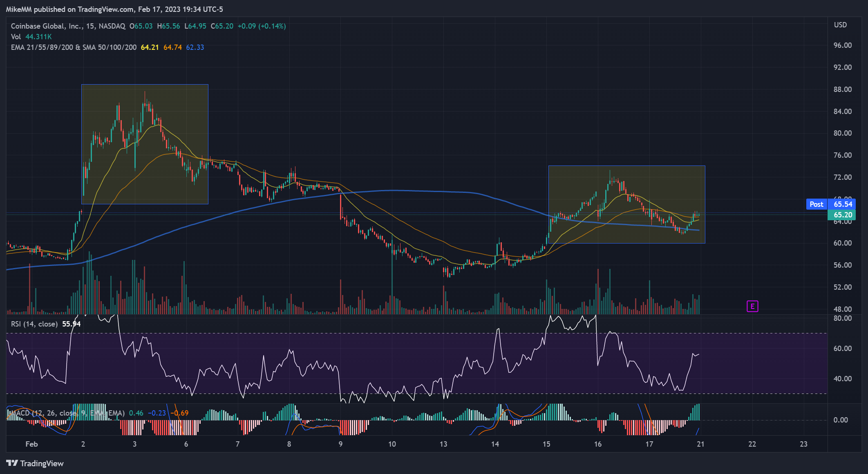Click the blue SMA value 62.33
Image resolution: width=868 pixels, height=474 pixels.
click(x=195, y=47)
